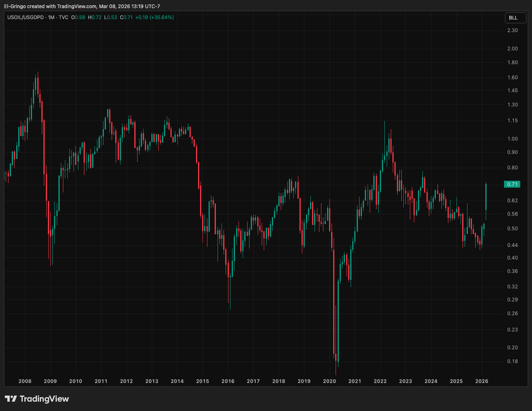The height and width of the screenshot is (411, 532).
Task: Click the 0.56 price axis label
Action: click(x=513, y=214)
